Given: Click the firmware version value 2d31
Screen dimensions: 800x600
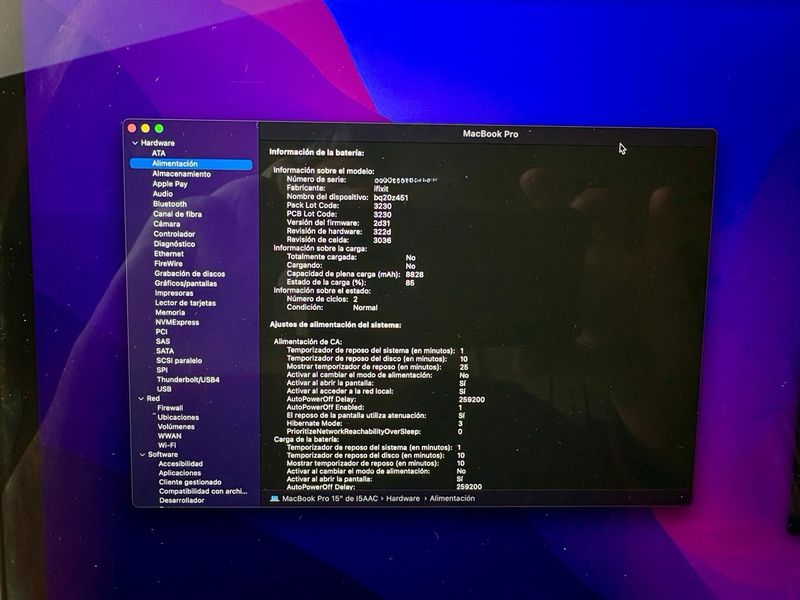Looking at the screenshot, I should 382,223.
